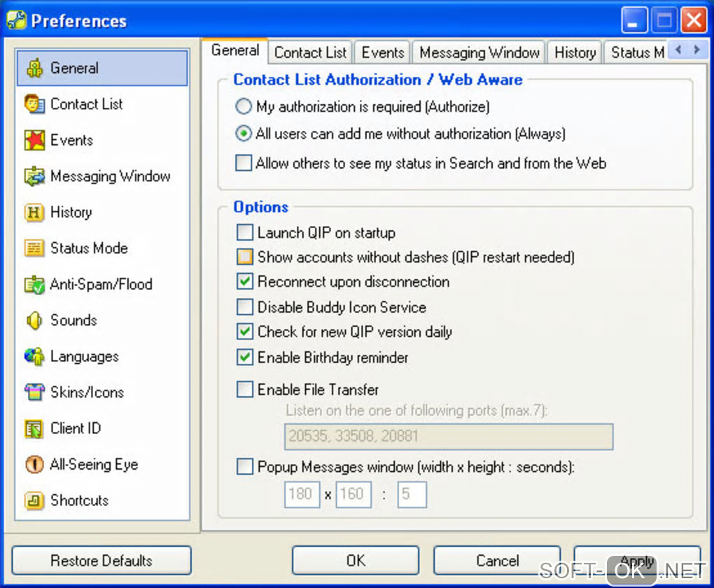This screenshot has height=588, width=714.
Task: Click the History H icon
Action: [34, 212]
